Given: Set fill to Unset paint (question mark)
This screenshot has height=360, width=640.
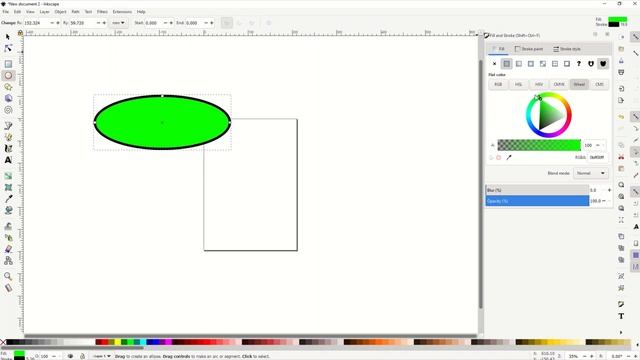Looking at the screenshot, I should click(x=579, y=64).
